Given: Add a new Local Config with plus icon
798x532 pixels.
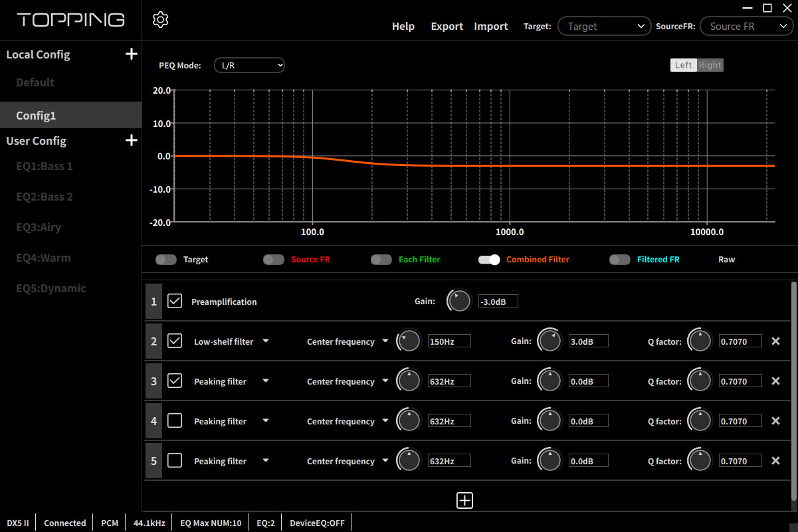Looking at the screenshot, I should coord(132,54).
